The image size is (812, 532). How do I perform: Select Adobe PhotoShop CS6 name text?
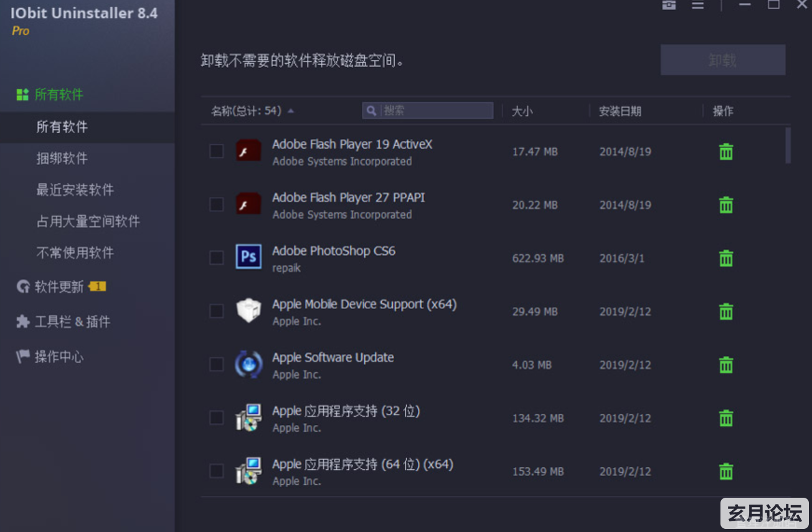(x=334, y=251)
